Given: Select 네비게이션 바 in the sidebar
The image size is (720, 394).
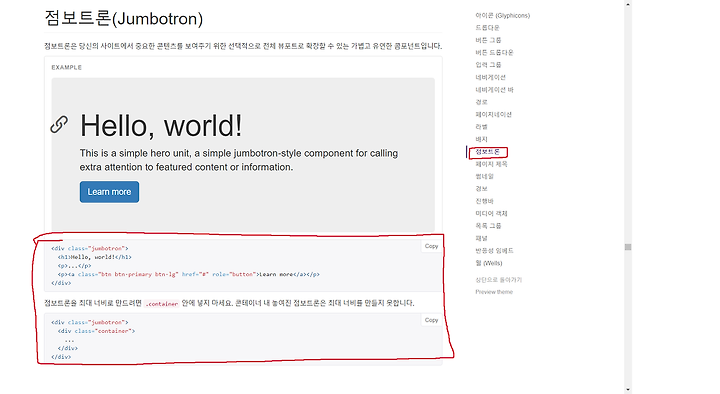Looking at the screenshot, I should click(x=495, y=90).
